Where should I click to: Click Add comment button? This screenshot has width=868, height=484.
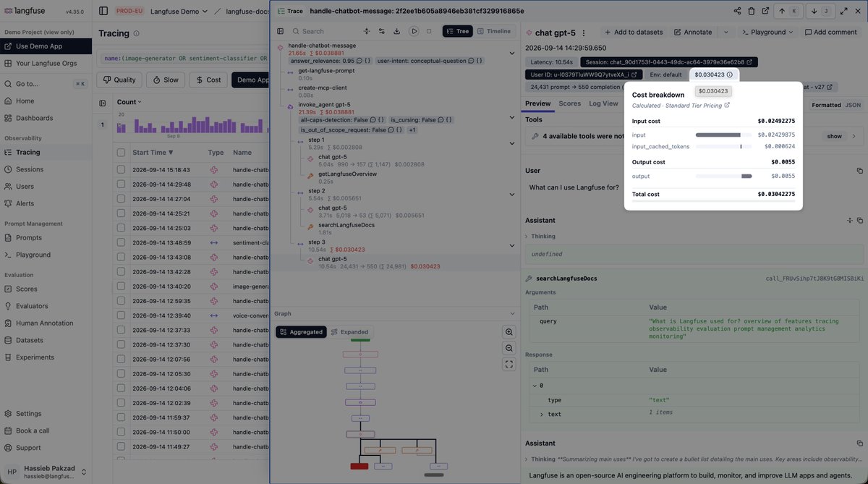[830, 33]
